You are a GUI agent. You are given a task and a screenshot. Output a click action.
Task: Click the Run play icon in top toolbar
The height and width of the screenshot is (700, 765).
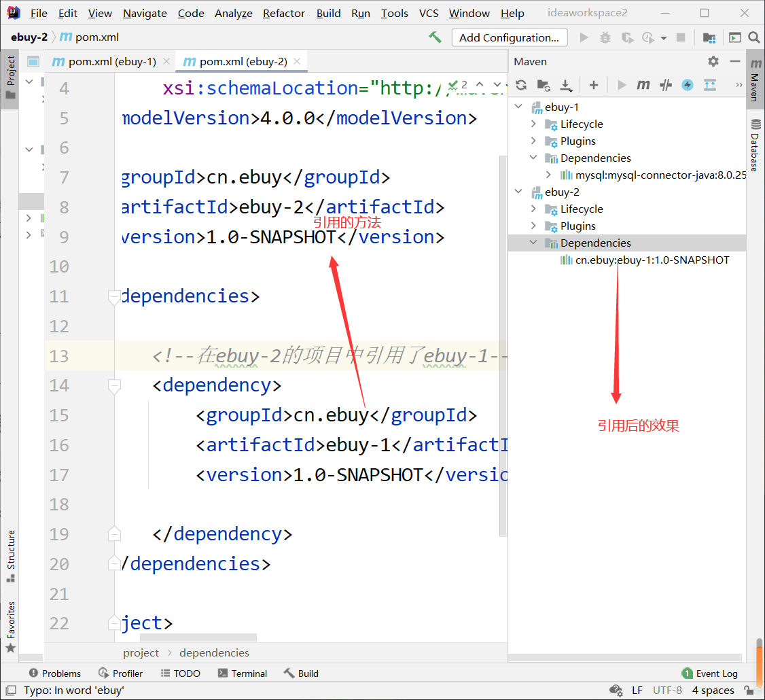pos(584,37)
